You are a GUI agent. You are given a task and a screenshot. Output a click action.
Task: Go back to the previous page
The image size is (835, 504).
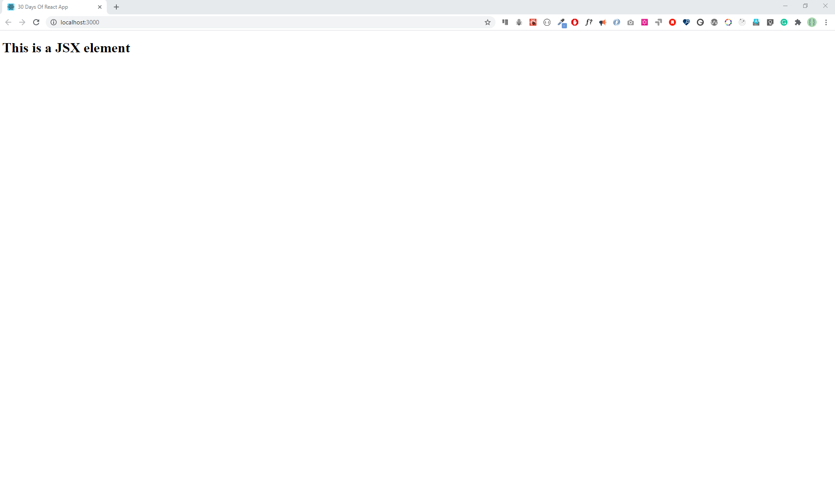coord(8,22)
